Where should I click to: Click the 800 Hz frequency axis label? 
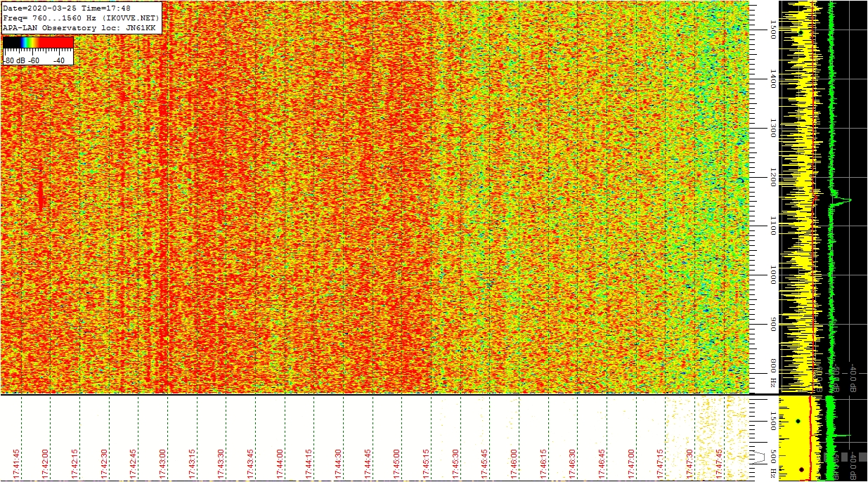tap(773, 374)
